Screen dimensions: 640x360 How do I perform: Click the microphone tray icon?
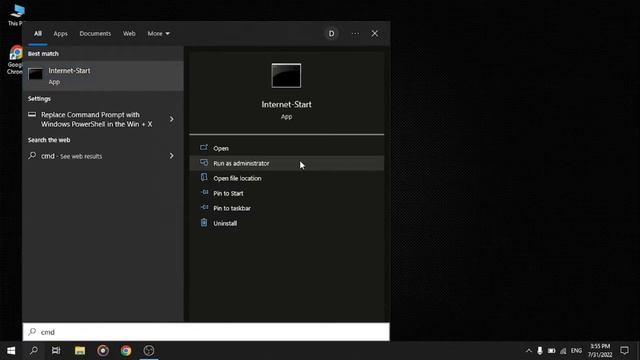[540, 351]
